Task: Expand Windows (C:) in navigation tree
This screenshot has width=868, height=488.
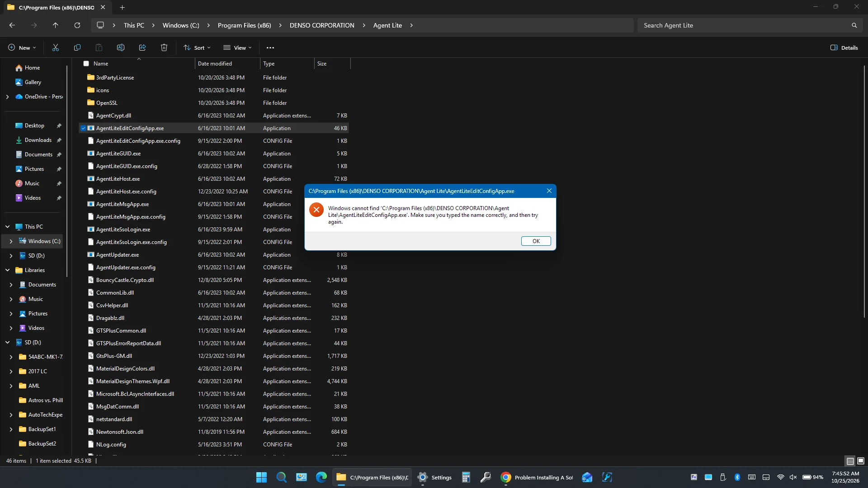Action: 11,241
